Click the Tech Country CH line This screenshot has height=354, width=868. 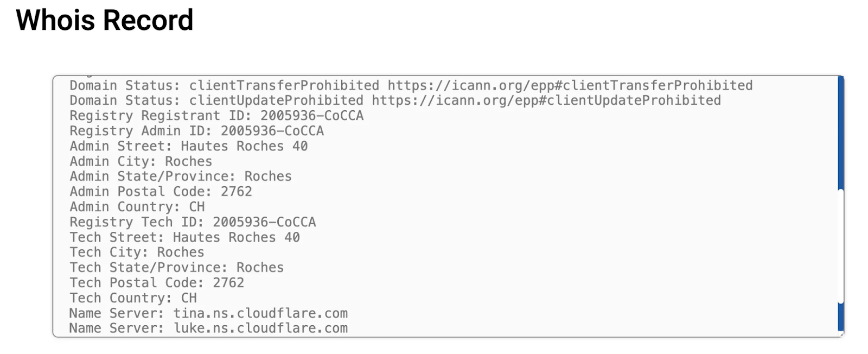click(133, 298)
